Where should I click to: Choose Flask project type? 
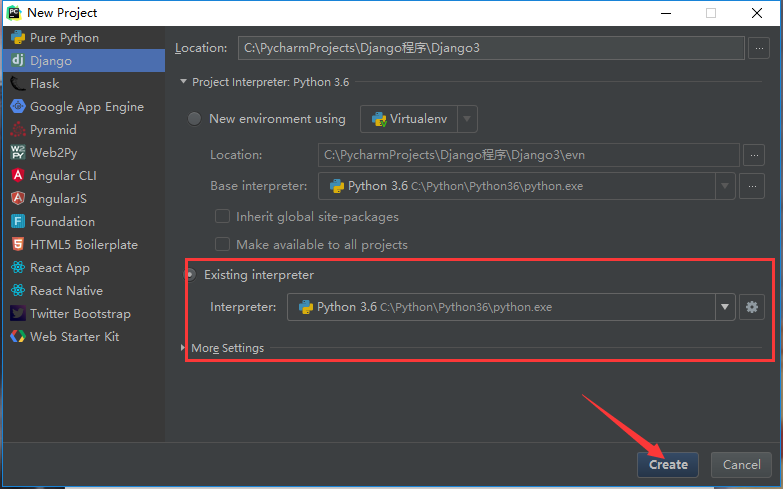[x=84, y=83]
